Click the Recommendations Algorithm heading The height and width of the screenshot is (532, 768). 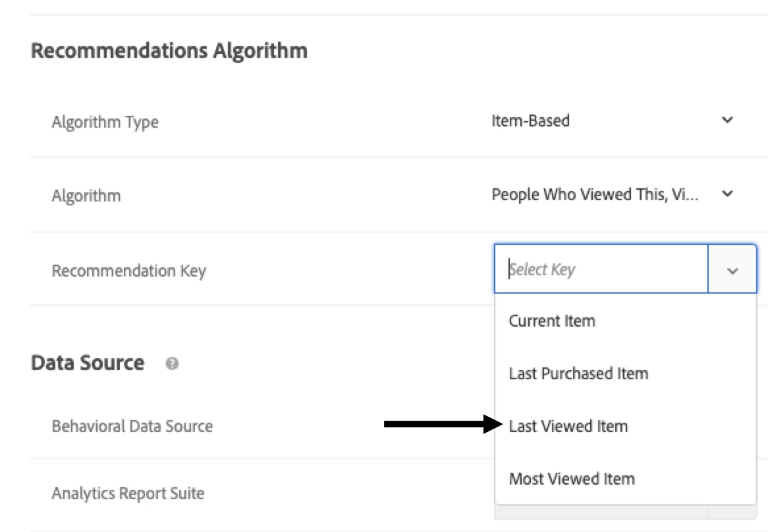[169, 50]
